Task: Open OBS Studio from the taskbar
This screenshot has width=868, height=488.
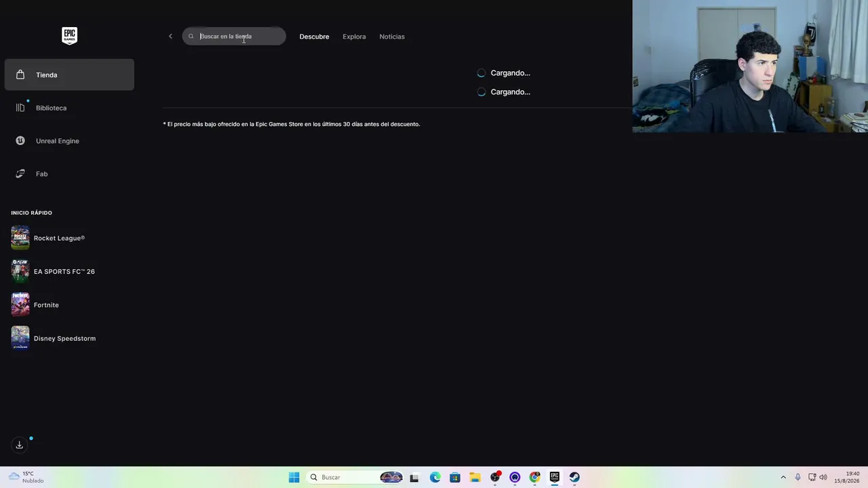Action: click(x=495, y=477)
